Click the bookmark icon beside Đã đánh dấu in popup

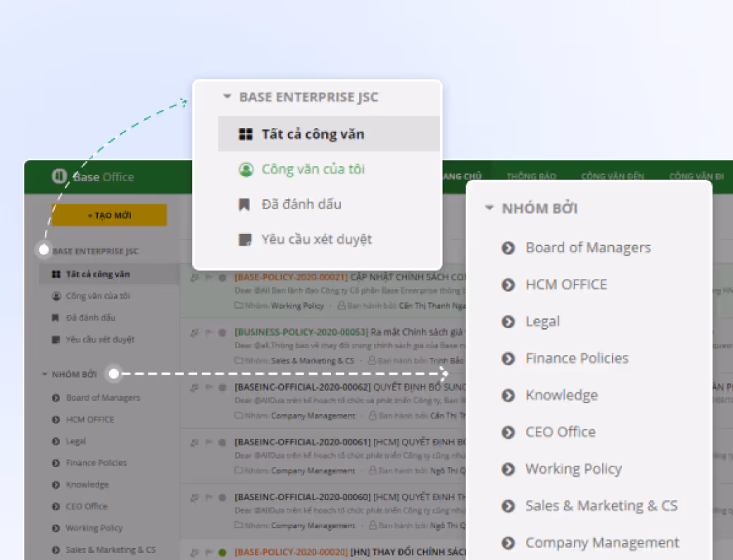[244, 204]
